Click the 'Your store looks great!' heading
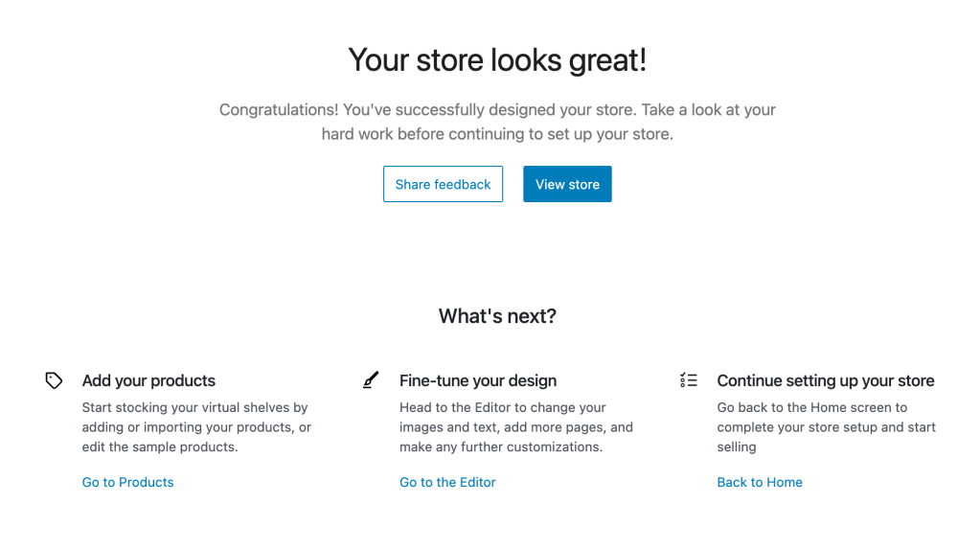The height and width of the screenshot is (549, 980). (497, 59)
